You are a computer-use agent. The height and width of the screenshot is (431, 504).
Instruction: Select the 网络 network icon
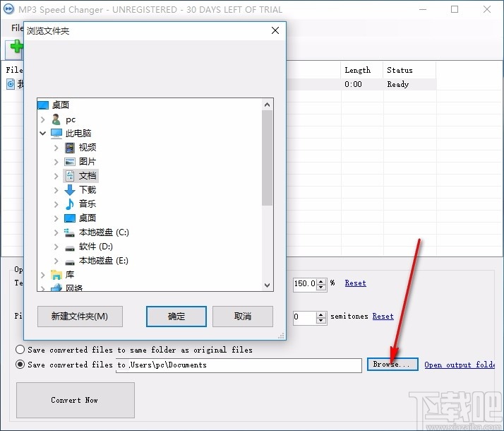point(56,288)
